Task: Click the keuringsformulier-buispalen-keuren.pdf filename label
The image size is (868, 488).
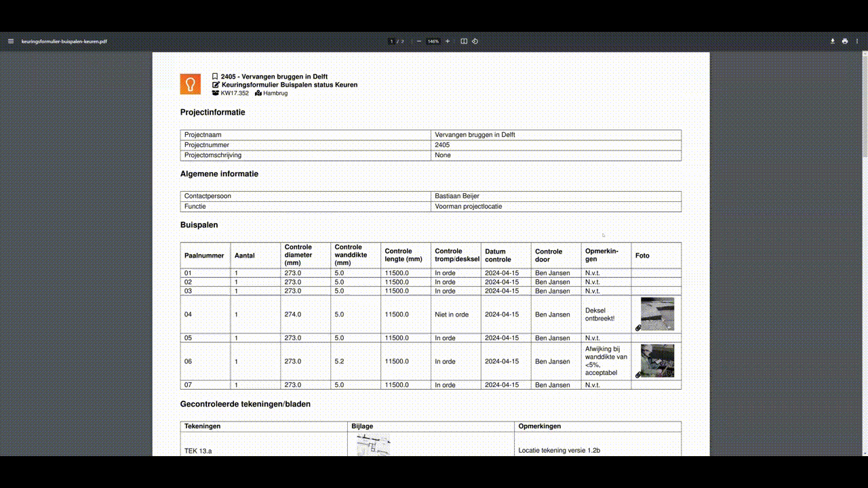Action: (x=63, y=41)
